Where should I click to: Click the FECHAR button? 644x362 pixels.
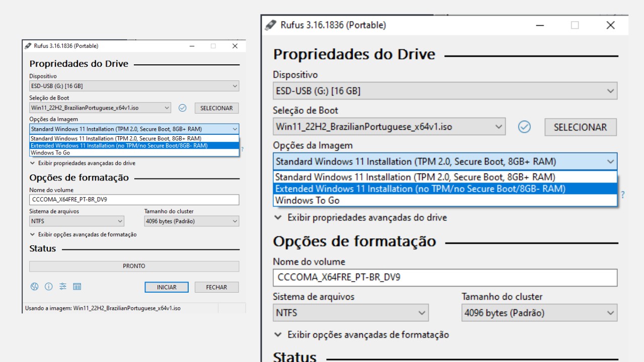[x=216, y=287]
